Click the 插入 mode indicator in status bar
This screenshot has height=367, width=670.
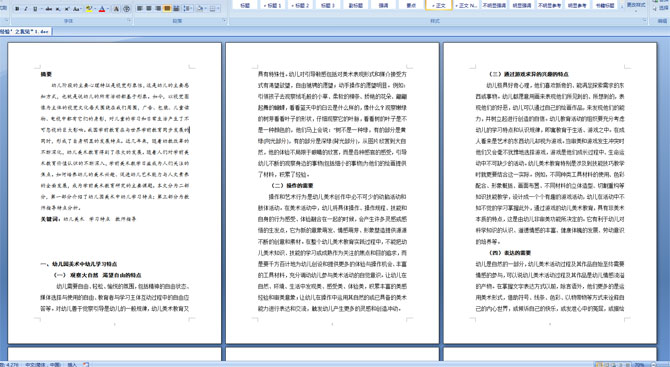tap(72, 364)
